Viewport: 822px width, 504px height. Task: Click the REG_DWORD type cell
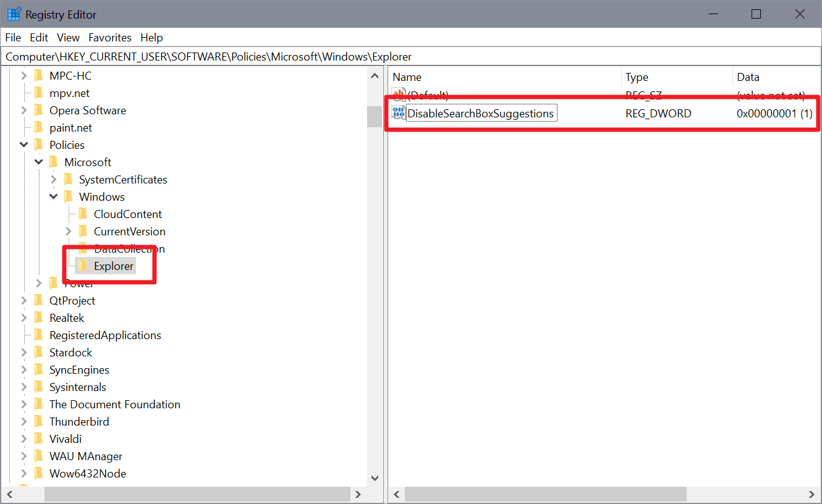658,114
